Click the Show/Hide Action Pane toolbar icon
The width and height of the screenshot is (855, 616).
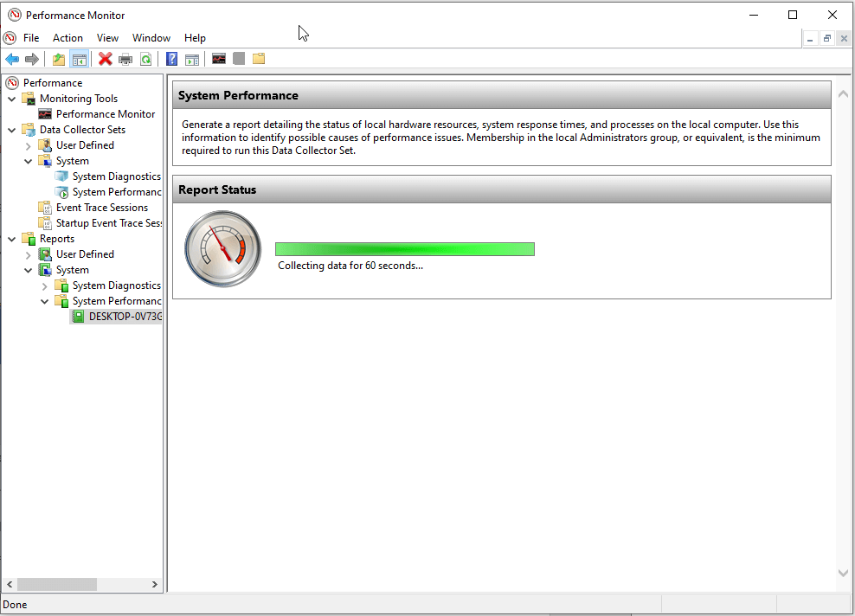point(191,58)
